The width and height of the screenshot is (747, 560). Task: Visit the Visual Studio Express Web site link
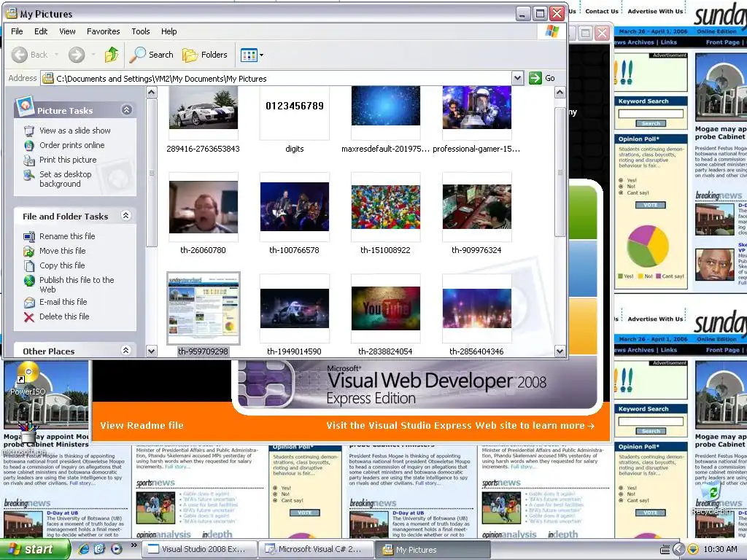click(460, 425)
